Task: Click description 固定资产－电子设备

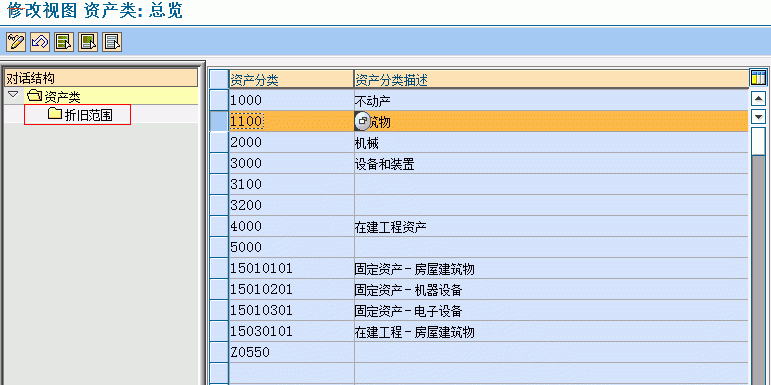Action: (x=551, y=310)
